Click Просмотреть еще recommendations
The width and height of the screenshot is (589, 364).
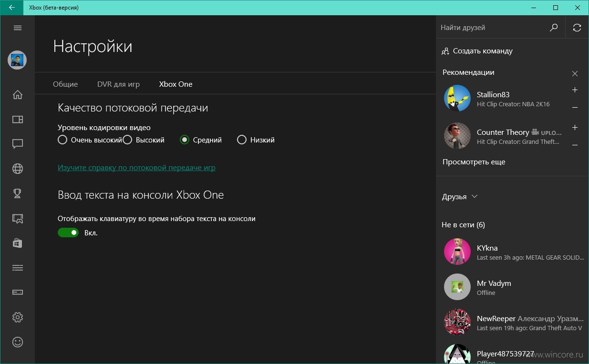474,162
